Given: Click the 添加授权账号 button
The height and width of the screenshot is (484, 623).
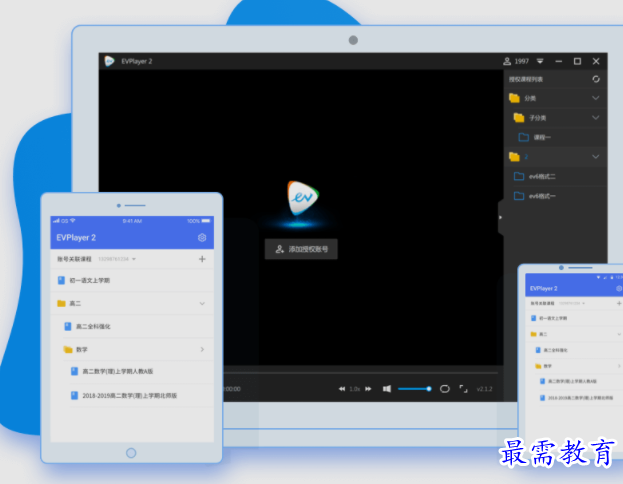Looking at the screenshot, I should 301,249.
